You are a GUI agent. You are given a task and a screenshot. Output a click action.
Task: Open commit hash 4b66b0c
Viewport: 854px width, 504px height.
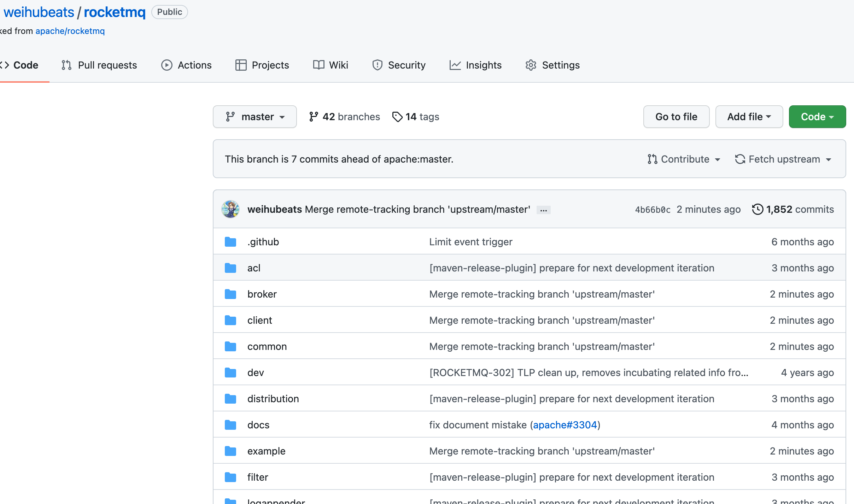(653, 210)
